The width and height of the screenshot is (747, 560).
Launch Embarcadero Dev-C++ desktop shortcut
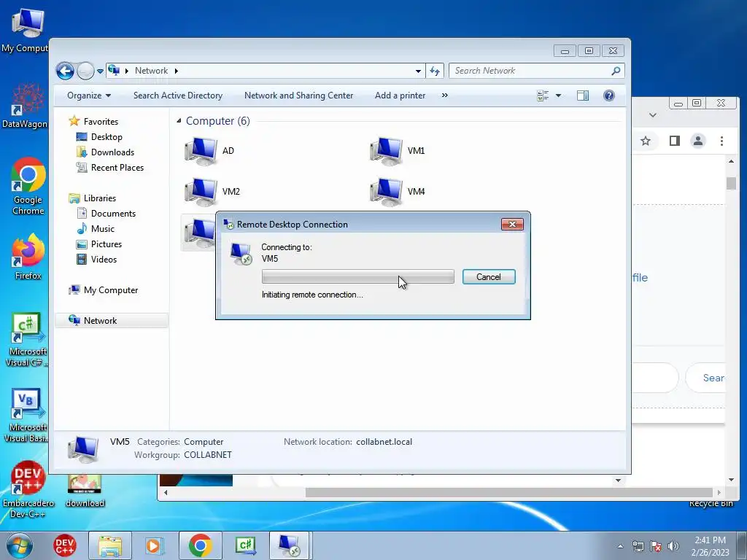pos(28,489)
